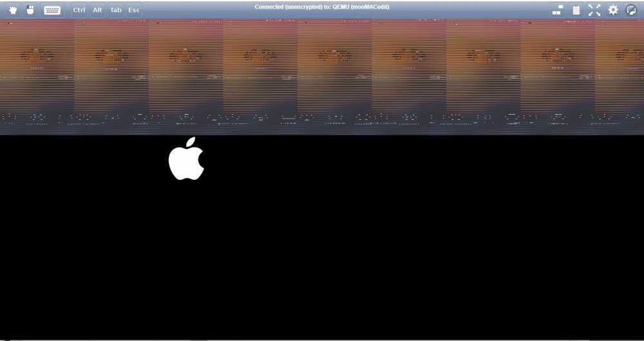Send Ctrl-Alt-Del using three-keys icon
The width and height of the screenshot is (644, 341).
557,10
